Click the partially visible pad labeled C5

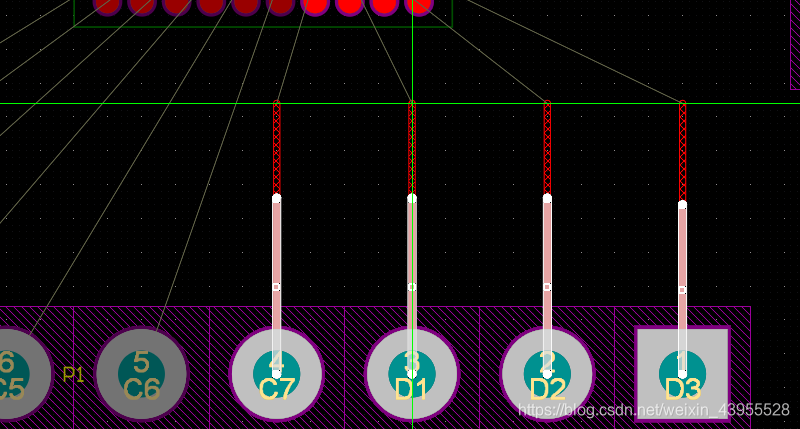click(18, 373)
